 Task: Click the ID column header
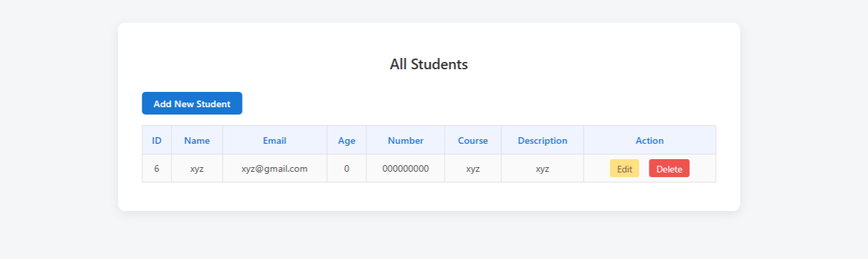[157, 140]
